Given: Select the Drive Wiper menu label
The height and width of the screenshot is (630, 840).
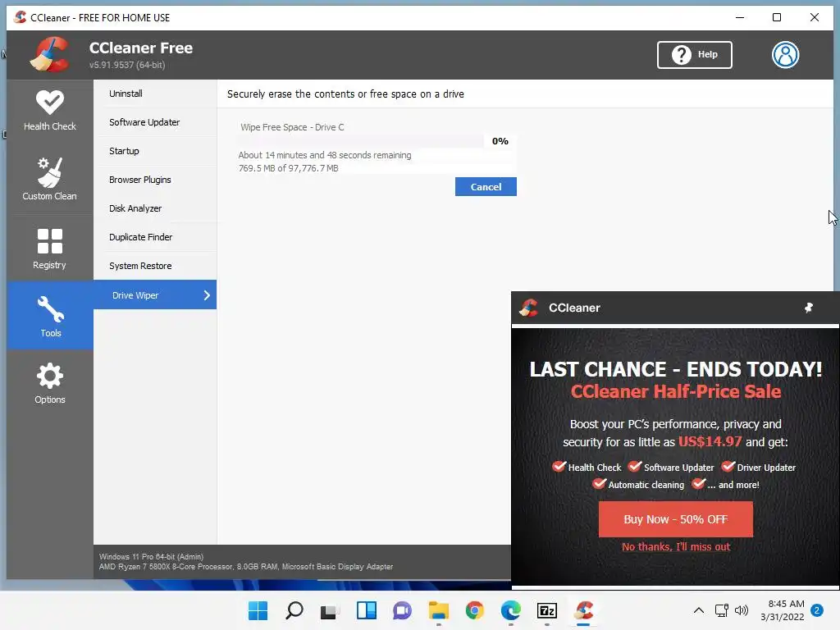Looking at the screenshot, I should tap(135, 295).
